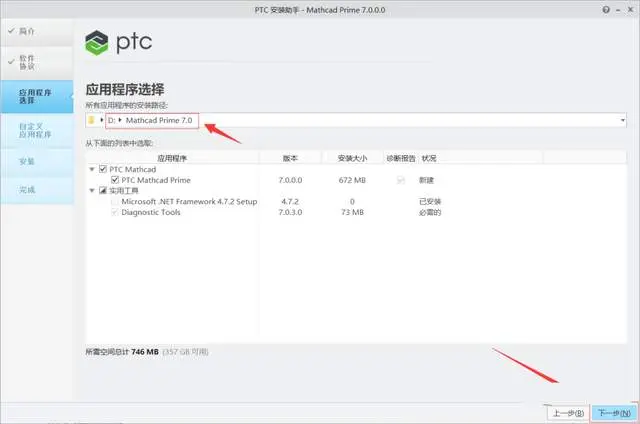640x424 pixels.
Task: Click the 下一步(N) button
Action: 614,413
